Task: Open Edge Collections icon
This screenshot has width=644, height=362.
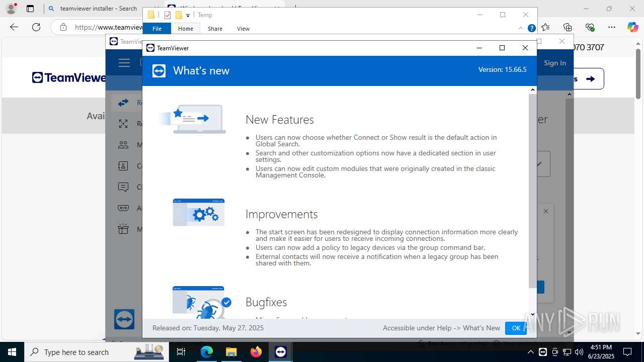Action: point(568,27)
